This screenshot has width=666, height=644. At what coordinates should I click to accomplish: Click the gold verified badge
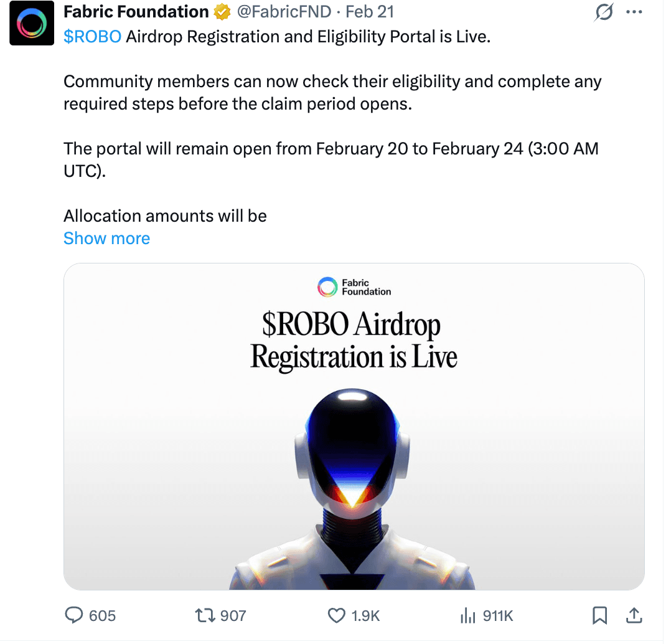tap(222, 12)
